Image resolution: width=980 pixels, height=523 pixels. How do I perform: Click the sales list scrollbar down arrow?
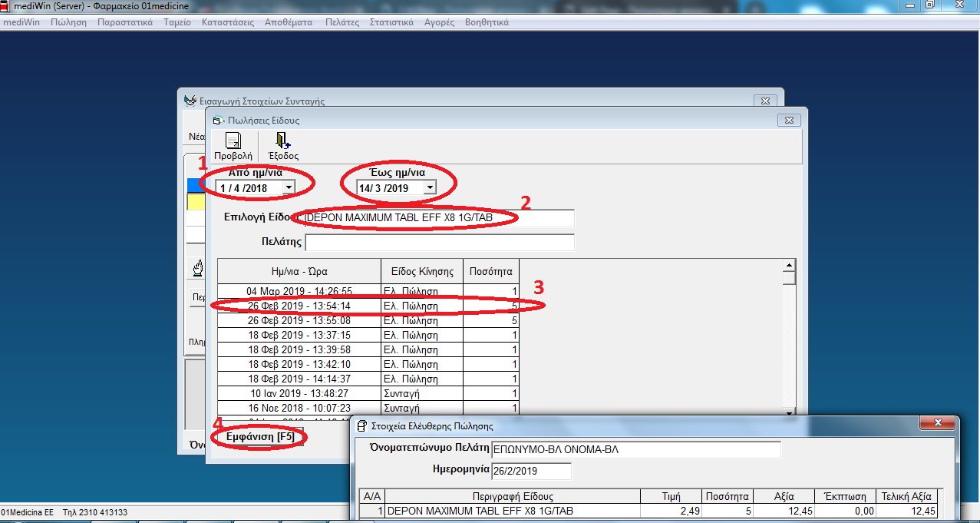789,412
